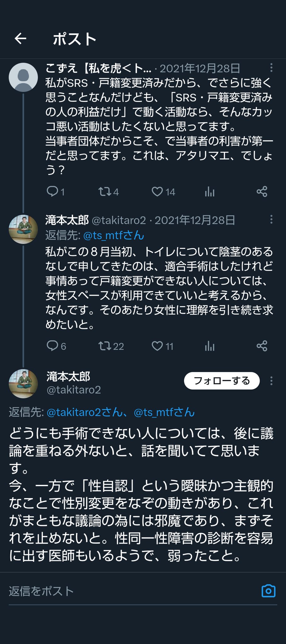Screen dimensions: 286x644
Task: Open こずえ's gray default avatar
Action: (23, 77)
